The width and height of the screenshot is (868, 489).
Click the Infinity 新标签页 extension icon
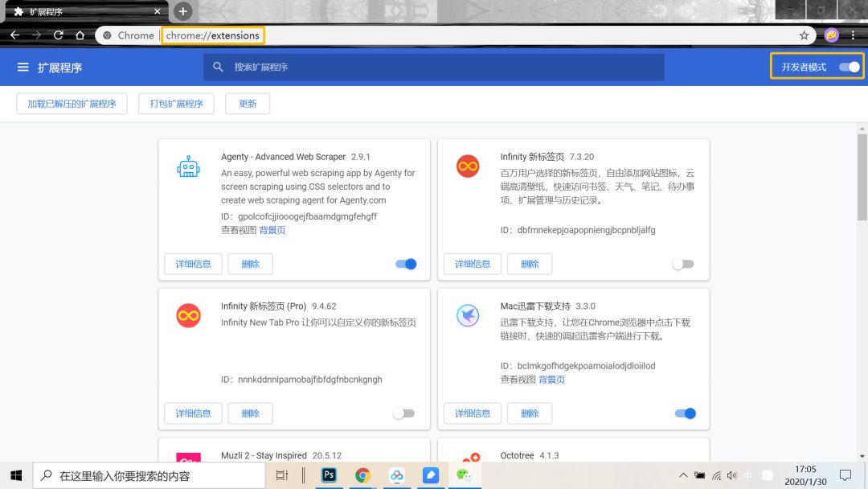click(x=469, y=166)
